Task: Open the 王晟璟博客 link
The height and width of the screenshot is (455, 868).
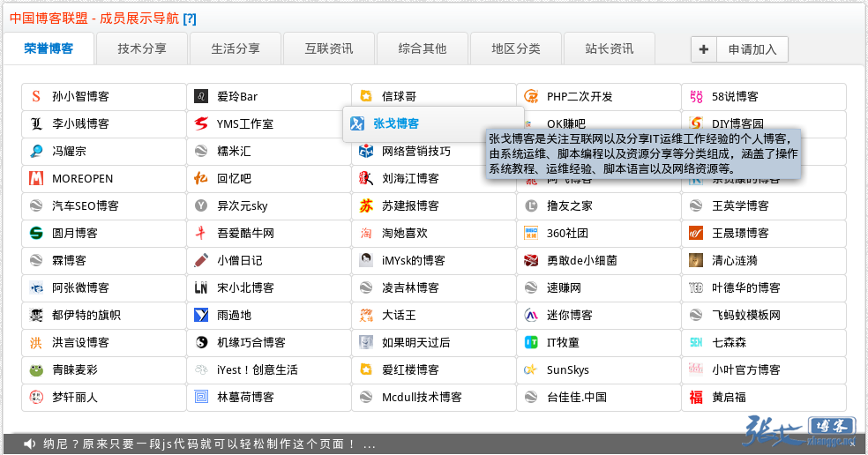Action: click(741, 233)
